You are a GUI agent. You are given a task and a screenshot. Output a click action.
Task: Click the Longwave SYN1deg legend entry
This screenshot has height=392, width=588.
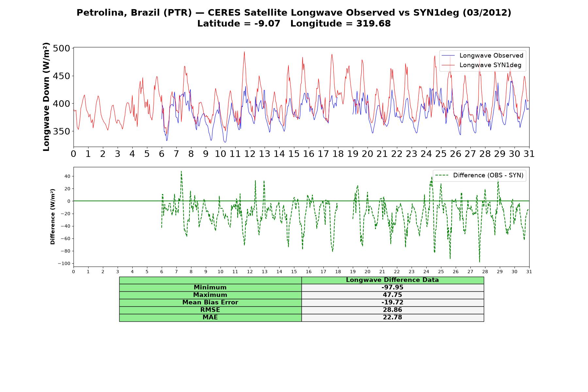coord(482,65)
